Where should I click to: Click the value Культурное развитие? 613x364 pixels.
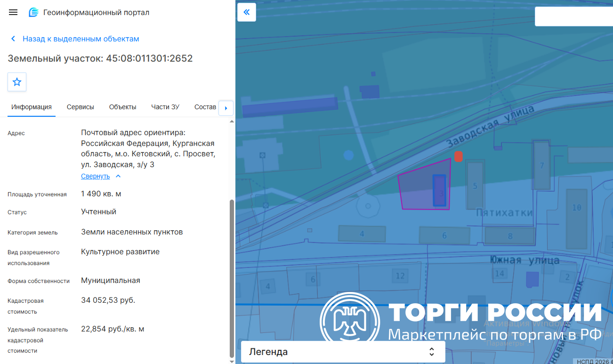click(120, 252)
